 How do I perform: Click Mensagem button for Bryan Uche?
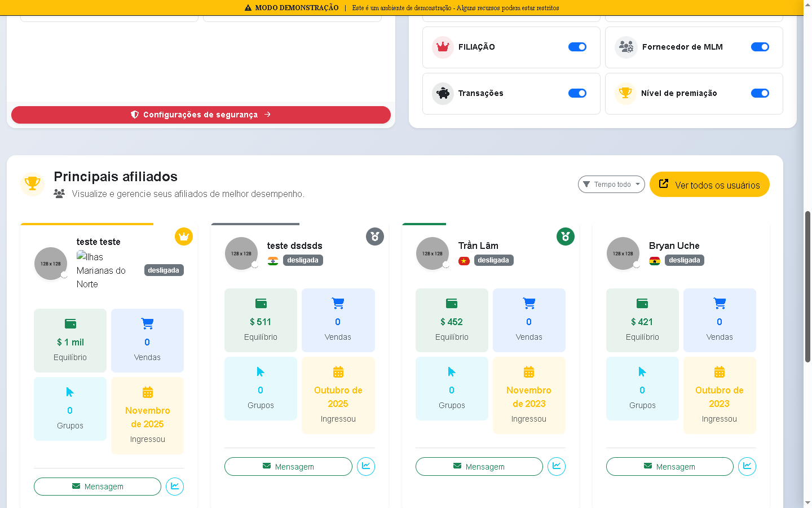[x=669, y=467]
